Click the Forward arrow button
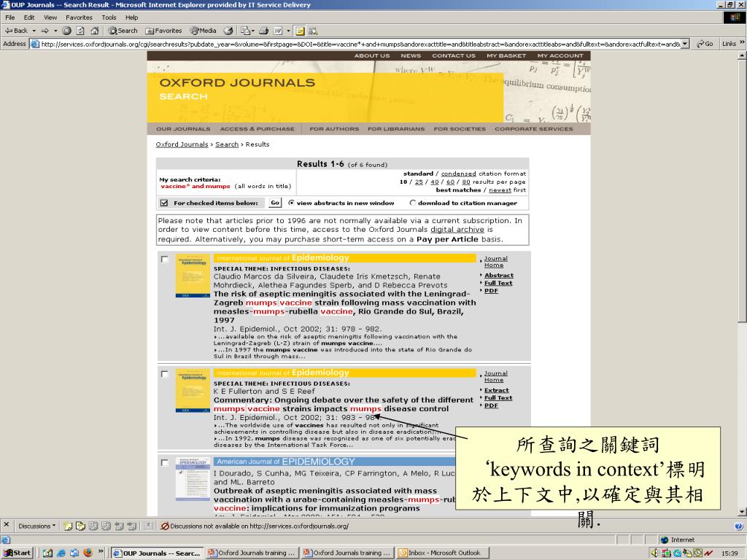Image resolution: width=747 pixels, height=560 pixels. coord(44,31)
